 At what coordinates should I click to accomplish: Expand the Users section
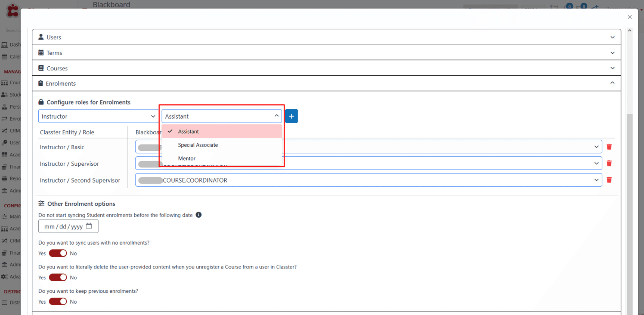(x=612, y=37)
